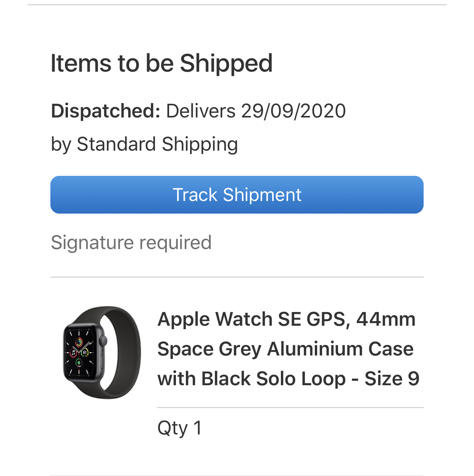Click the activity rings on watch face

click(x=79, y=341)
